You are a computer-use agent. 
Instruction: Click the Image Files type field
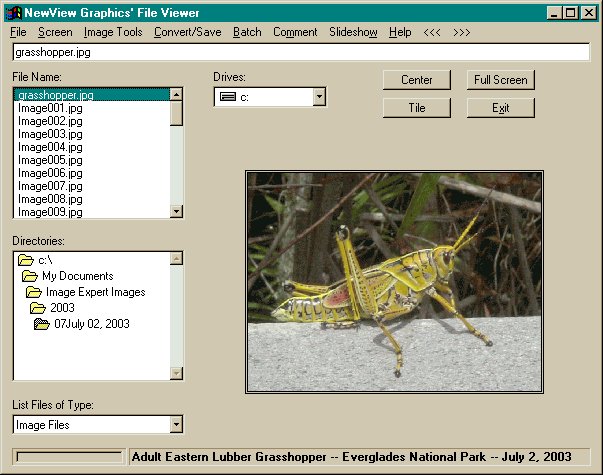coord(92,425)
